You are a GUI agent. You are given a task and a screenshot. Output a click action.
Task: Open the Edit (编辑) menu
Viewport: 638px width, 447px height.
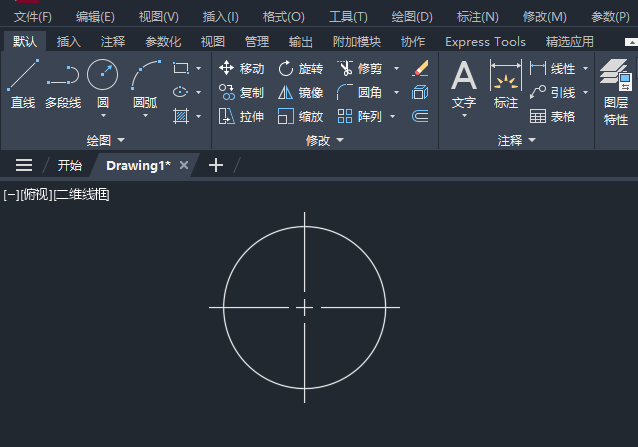95,17
